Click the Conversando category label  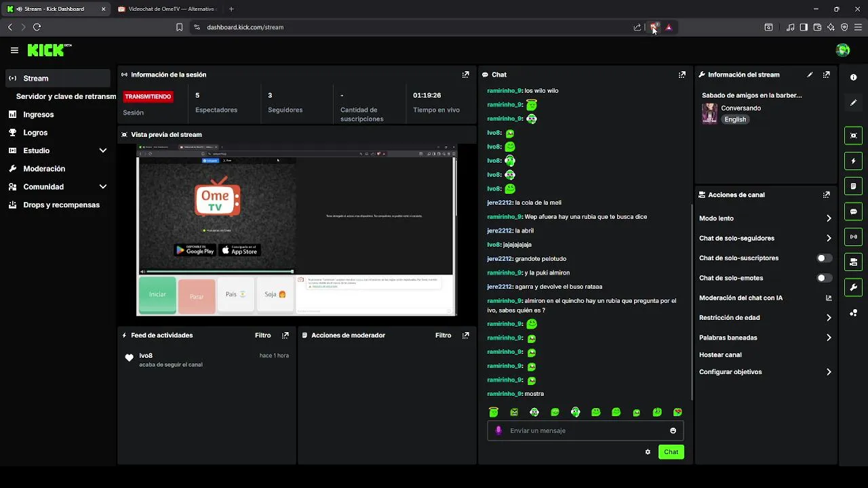pyautogui.click(x=741, y=108)
